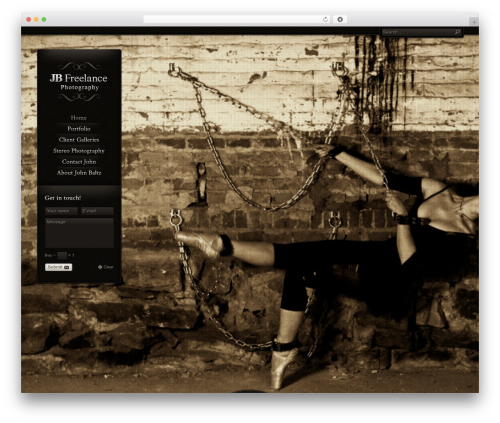Click the captcha answer box
Screen dimensions: 500x423
[62, 255]
